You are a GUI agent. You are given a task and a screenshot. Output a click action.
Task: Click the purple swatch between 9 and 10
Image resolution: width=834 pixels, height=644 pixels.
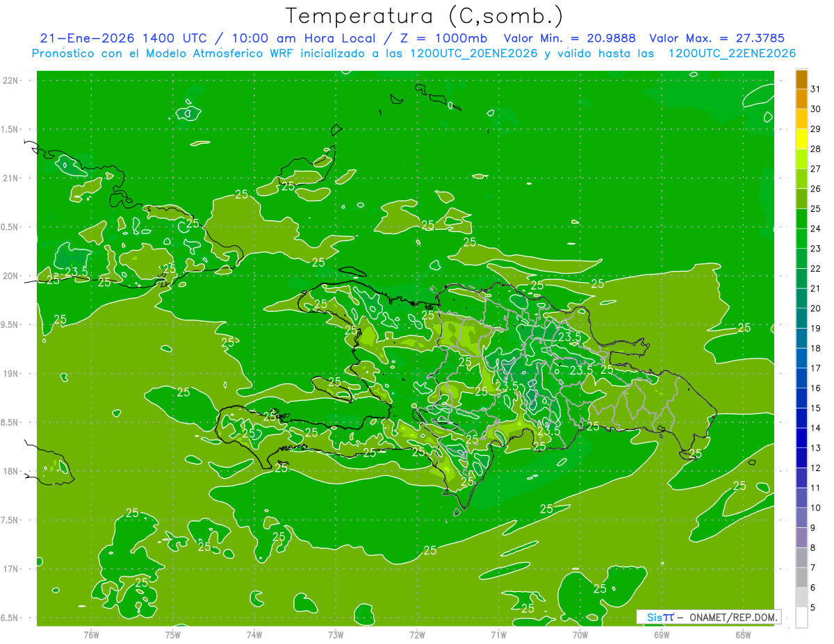coord(801,518)
